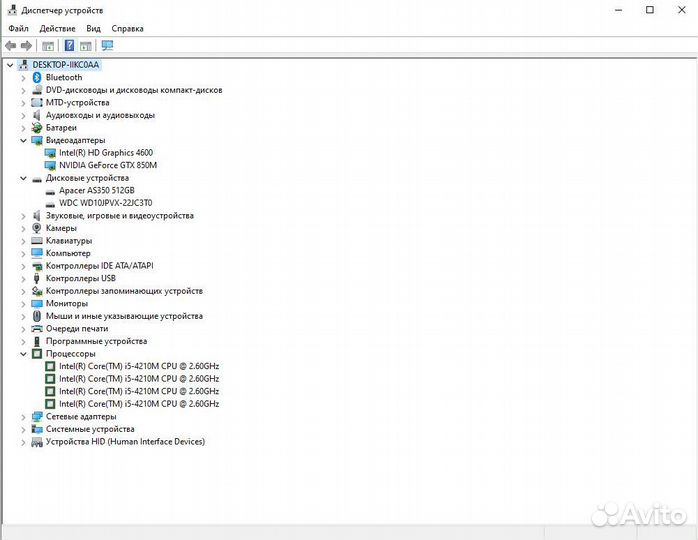The height and width of the screenshot is (540, 698).
Task: Click the Apacer AS350 disk icon
Action: pos(50,192)
